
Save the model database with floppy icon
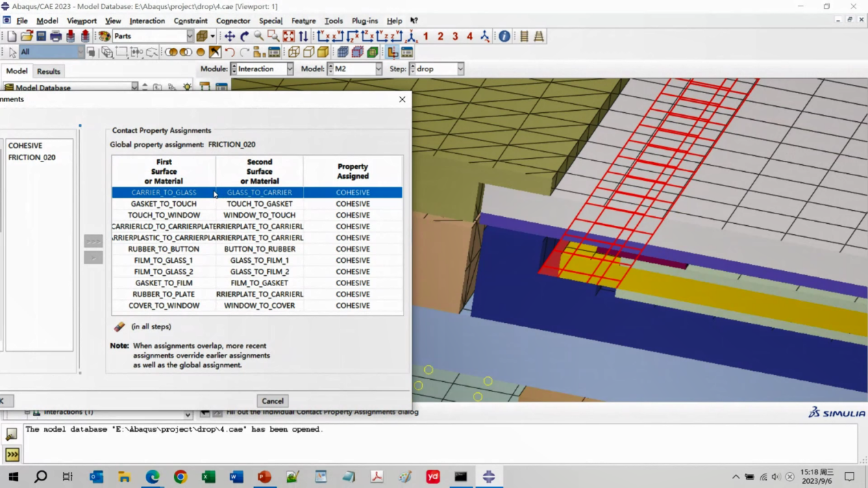(x=41, y=36)
